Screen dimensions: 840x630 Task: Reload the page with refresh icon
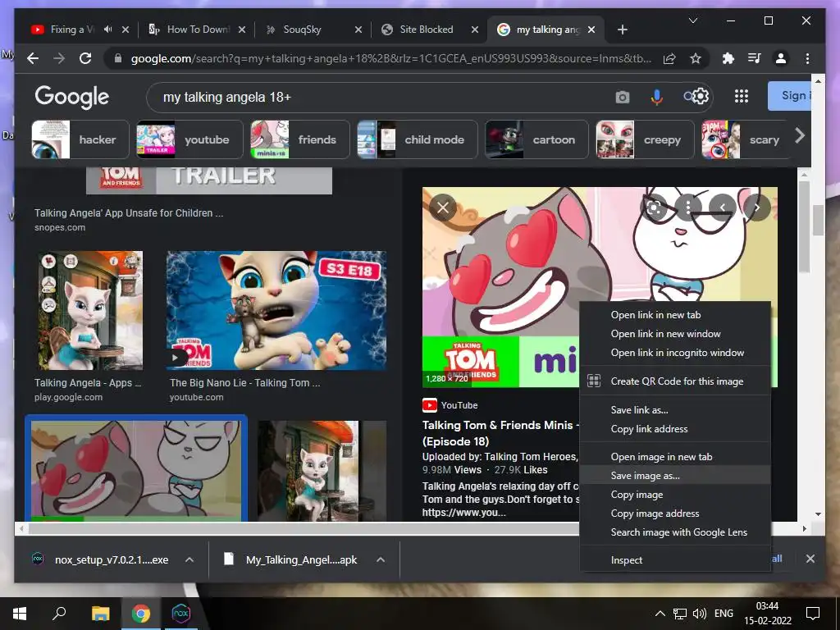pyautogui.click(x=85, y=58)
